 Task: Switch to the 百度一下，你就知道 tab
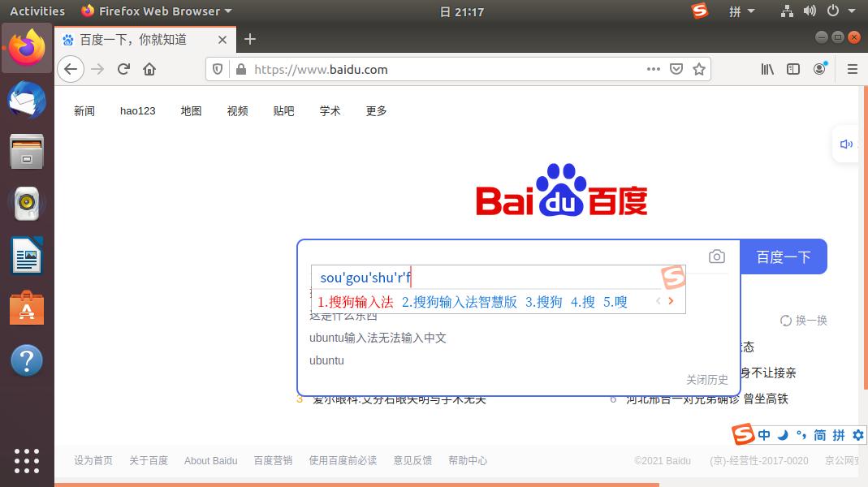coord(134,39)
